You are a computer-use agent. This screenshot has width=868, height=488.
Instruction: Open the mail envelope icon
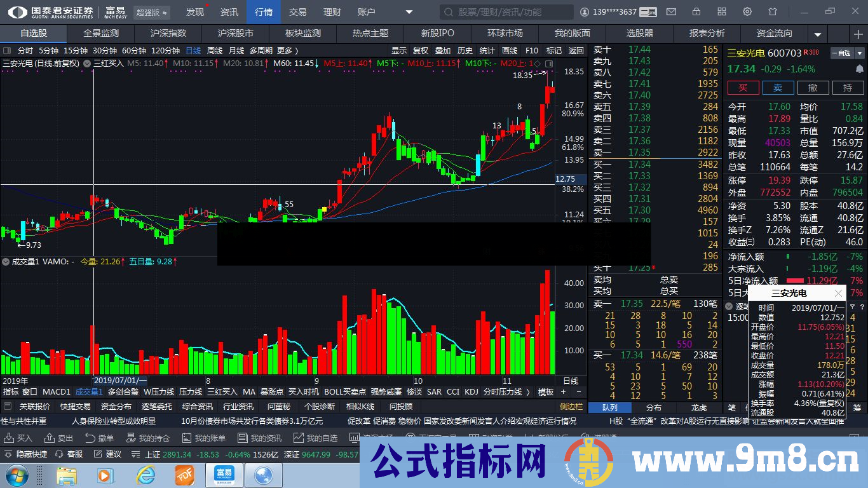tap(670, 11)
